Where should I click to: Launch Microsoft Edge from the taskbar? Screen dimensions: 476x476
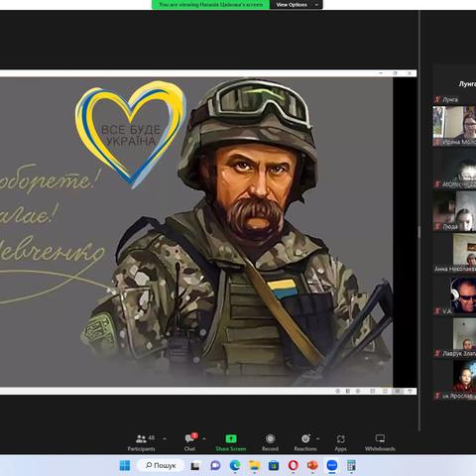[235, 465]
